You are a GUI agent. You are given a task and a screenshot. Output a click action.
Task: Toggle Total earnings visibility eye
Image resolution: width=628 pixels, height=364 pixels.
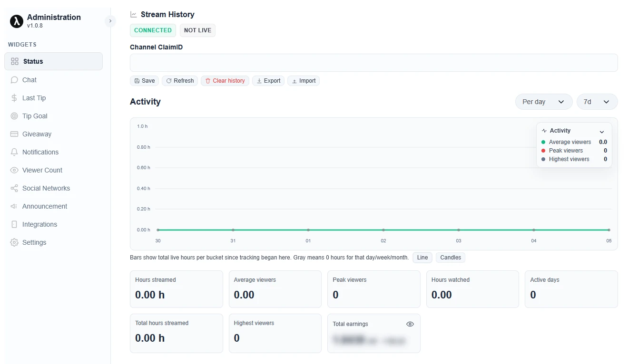tap(410, 324)
